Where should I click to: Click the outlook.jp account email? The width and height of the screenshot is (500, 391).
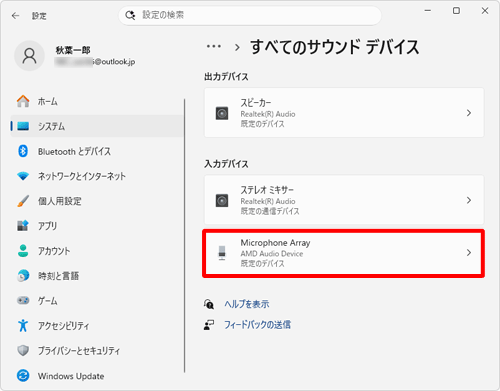[95, 62]
